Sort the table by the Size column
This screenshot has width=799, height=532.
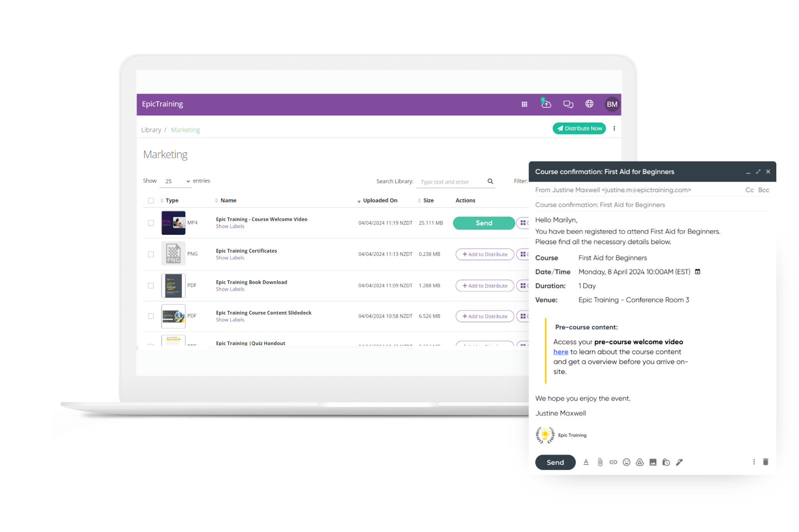[426, 201]
